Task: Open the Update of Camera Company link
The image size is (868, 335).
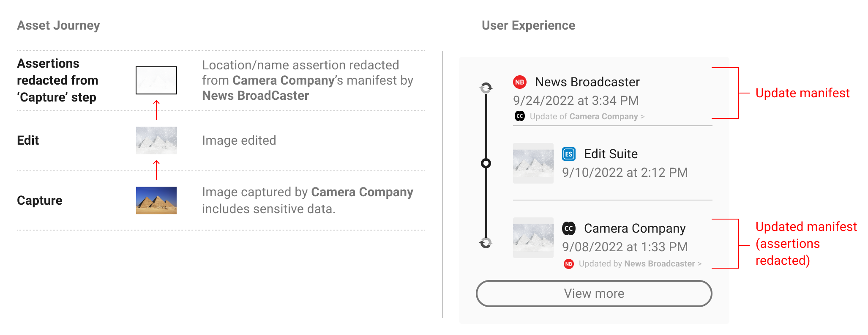Action: pyautogui.click(x=584, y=116)
